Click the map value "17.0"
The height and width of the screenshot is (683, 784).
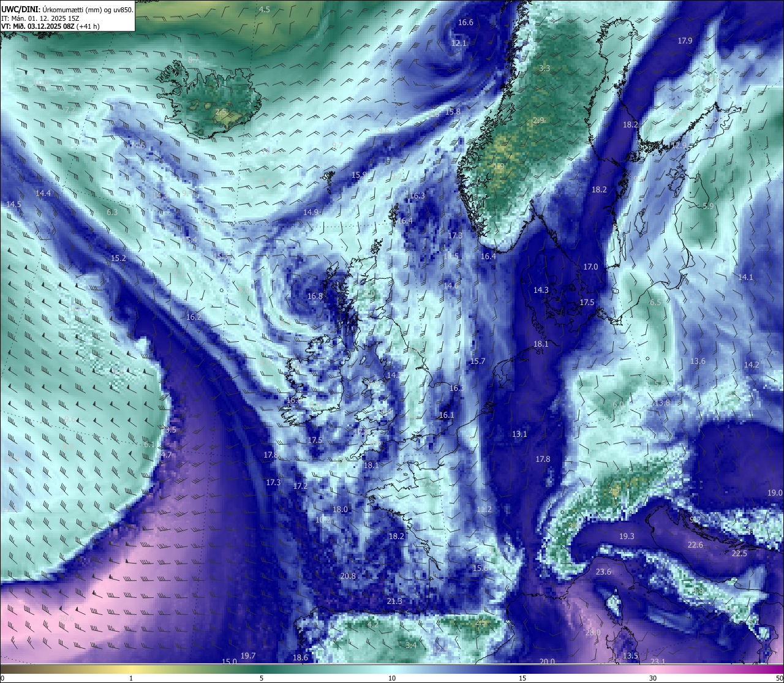[x=590, y=267]
